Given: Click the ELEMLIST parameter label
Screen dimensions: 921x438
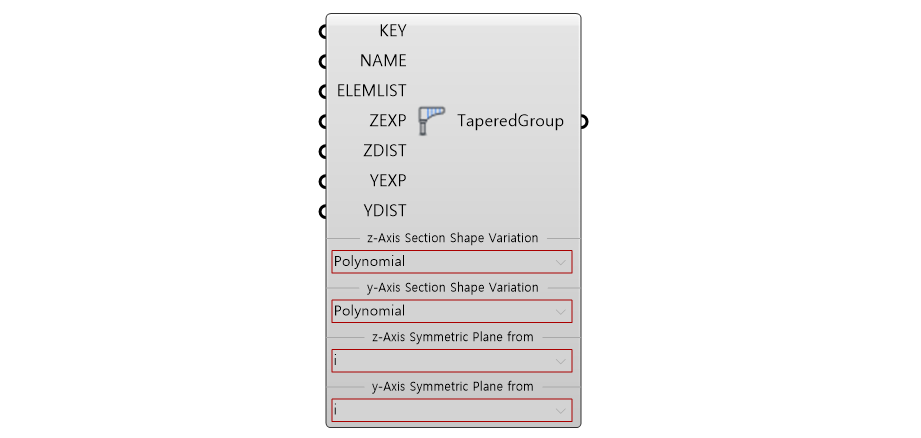Looking at the screenshot, I should [x=372, y=91].
